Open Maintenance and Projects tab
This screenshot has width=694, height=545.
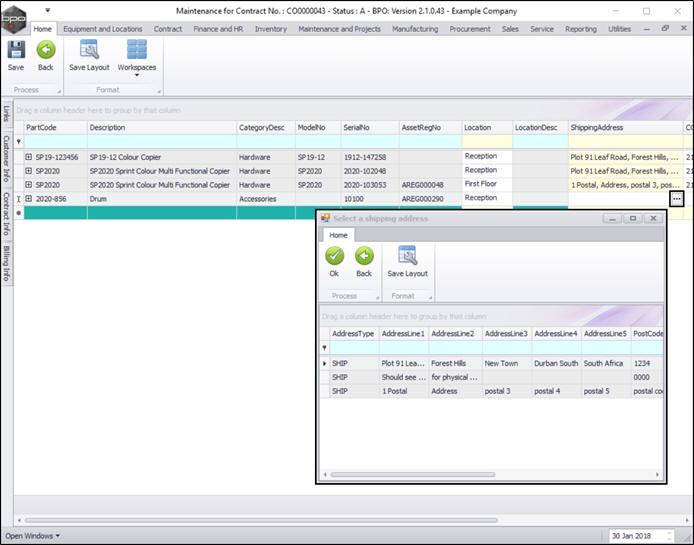click(339, 29)
